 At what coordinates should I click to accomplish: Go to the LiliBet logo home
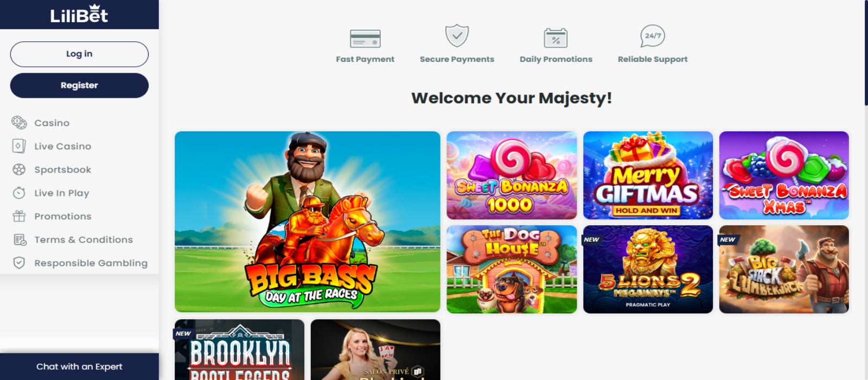[x=79, y=15]
